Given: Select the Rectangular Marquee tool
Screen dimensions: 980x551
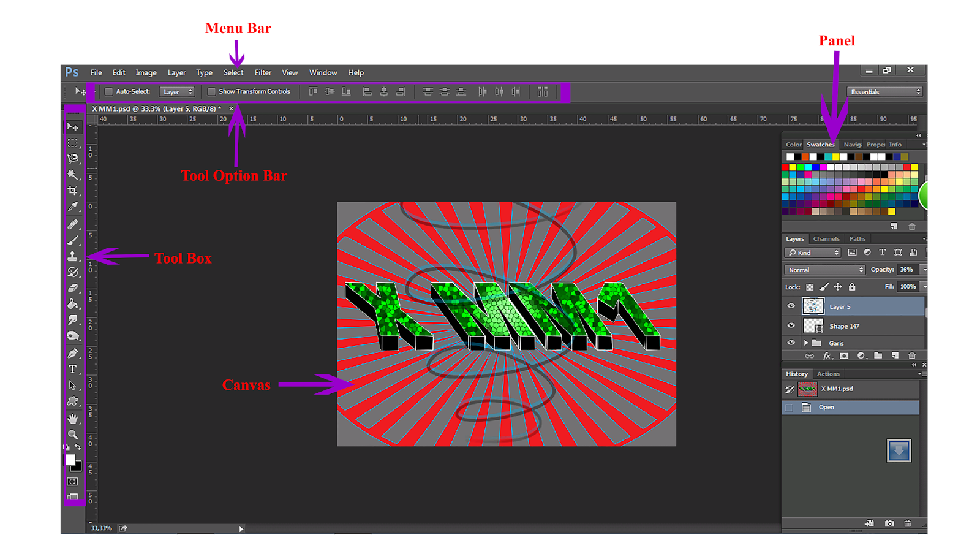Looking at the screenshot, I should point(73,143).
